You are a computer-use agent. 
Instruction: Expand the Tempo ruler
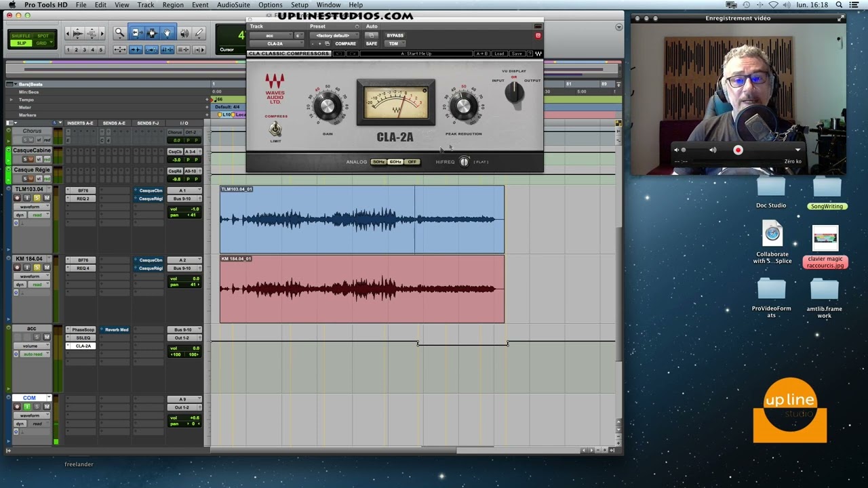point(10,100)
